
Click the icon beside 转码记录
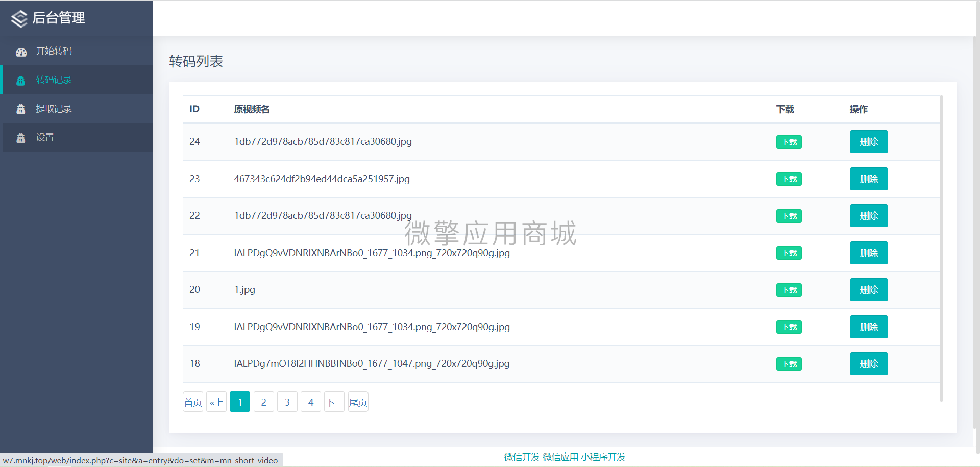click(x=21, y=80)
